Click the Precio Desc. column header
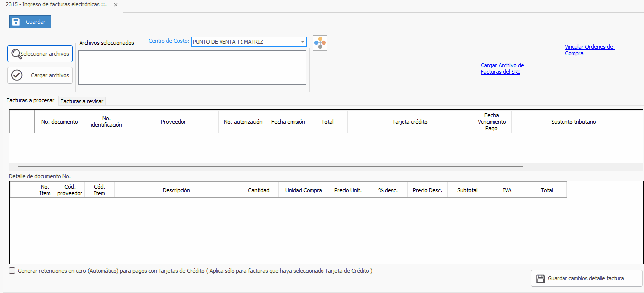This screenshot has width=644, height=293. click(x=427, y=190)
